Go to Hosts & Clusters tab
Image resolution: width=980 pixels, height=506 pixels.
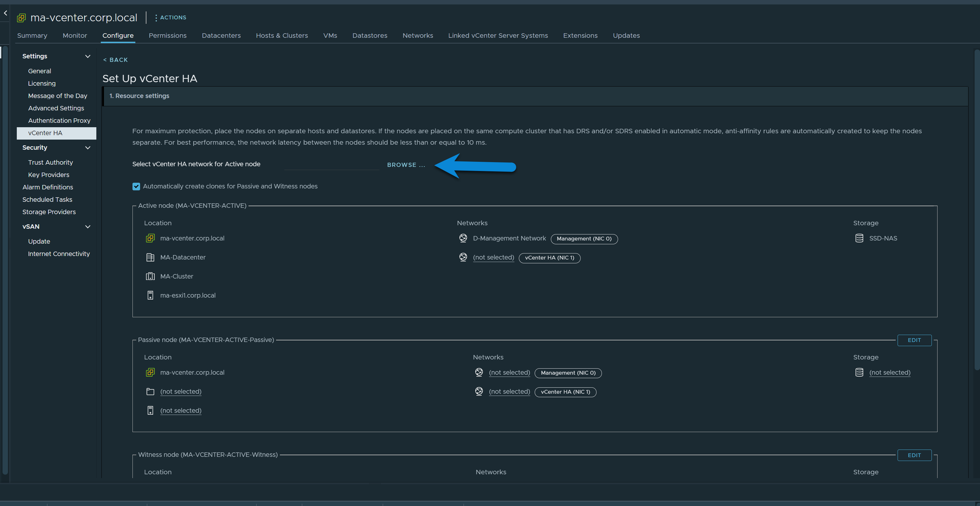point(282,36)
